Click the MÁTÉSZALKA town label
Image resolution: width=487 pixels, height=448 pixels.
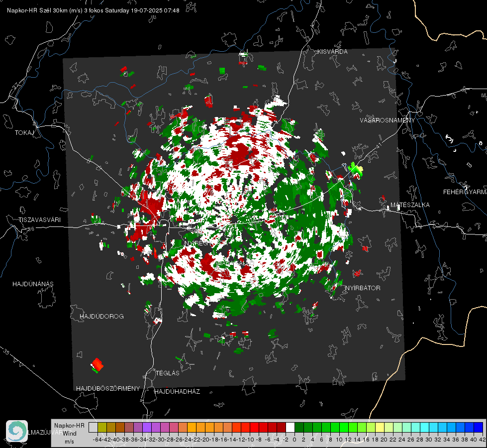pyautogui.click(x=410, y=205)
